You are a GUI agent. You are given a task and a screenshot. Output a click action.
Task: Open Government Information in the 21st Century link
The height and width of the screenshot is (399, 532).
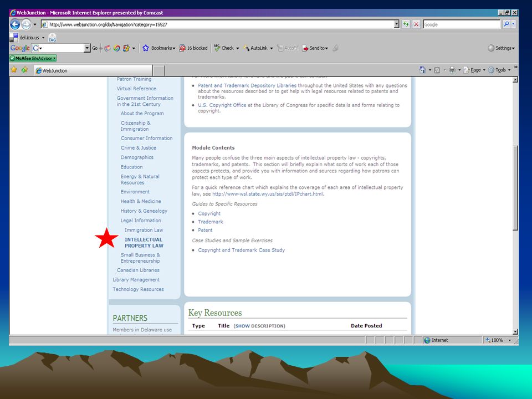pos(145,101)
